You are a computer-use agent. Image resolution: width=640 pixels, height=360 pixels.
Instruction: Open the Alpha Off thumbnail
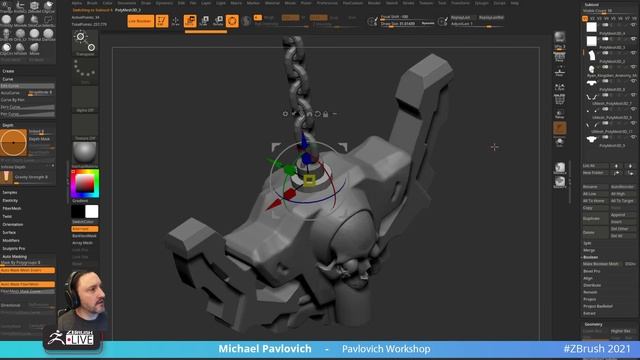[x=85, y=99]
